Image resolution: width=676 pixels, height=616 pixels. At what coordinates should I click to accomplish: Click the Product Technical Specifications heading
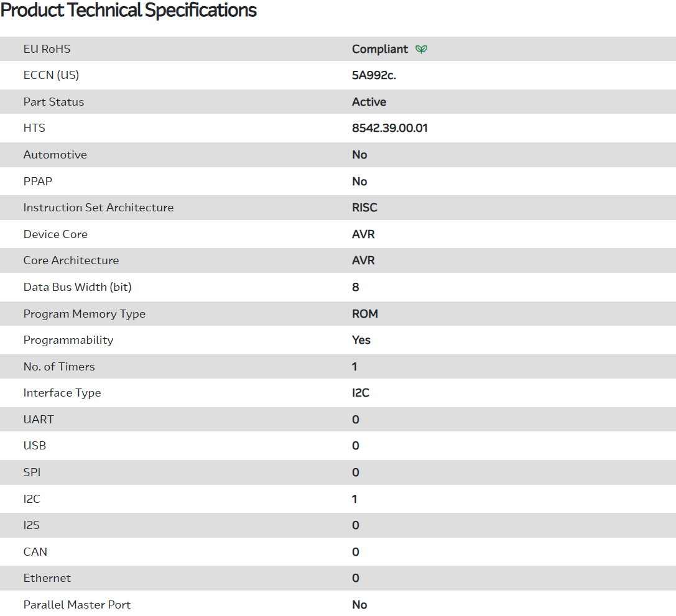129,11
